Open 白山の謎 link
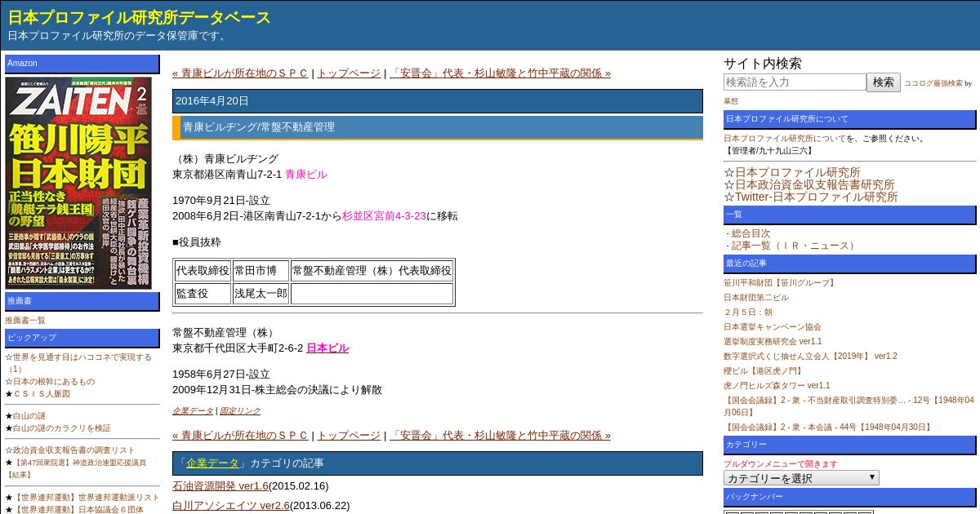 coord(29,415)
